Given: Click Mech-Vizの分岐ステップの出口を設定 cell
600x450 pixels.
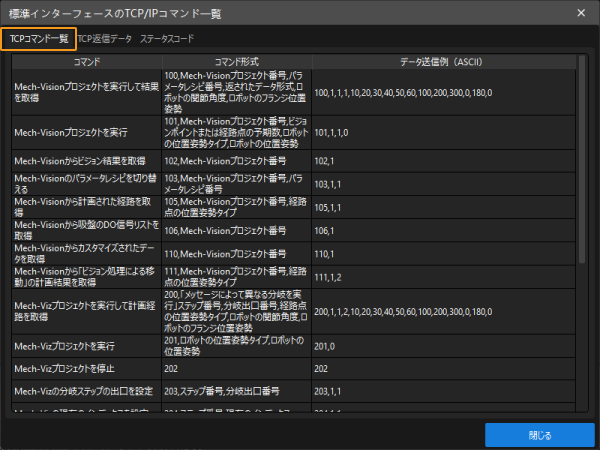Looking at the screenshot, I should (x=87, y=390).
